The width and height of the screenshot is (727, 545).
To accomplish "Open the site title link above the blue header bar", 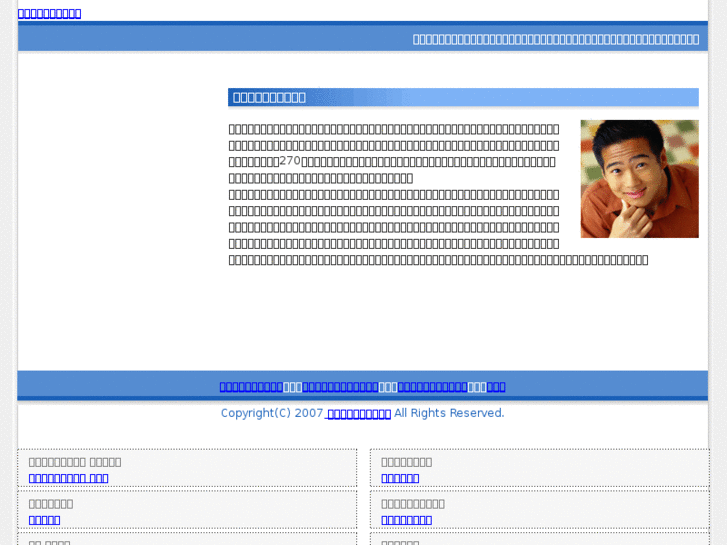I will [49, 13].
